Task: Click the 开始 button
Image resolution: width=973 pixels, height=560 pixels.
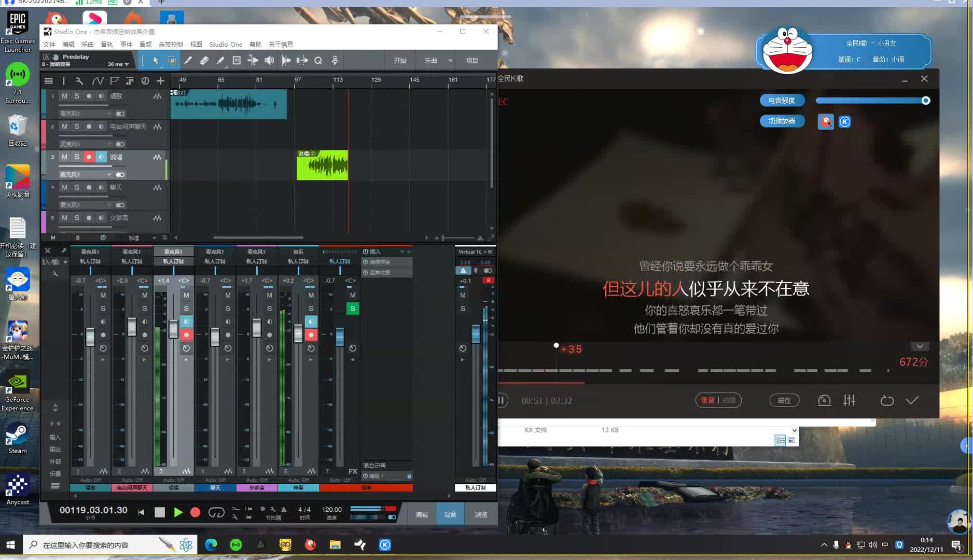Action: click(400, 61)
